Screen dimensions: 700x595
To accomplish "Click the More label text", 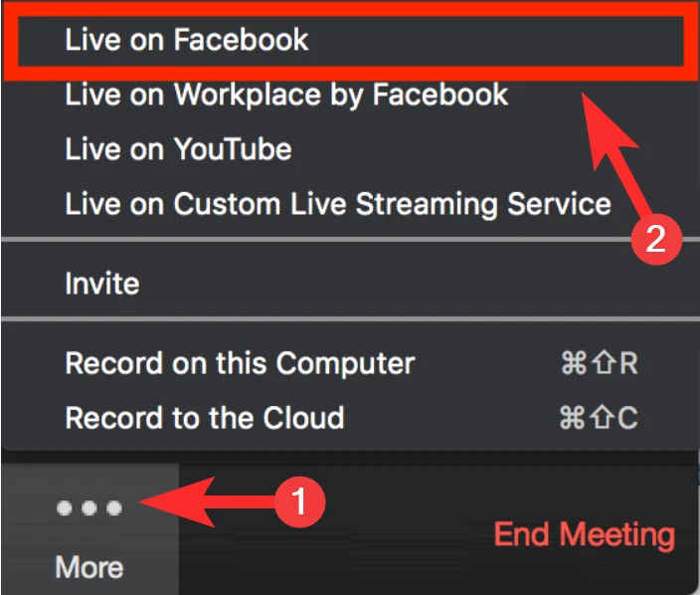I will pyautogui.click(x=89, y=567).
